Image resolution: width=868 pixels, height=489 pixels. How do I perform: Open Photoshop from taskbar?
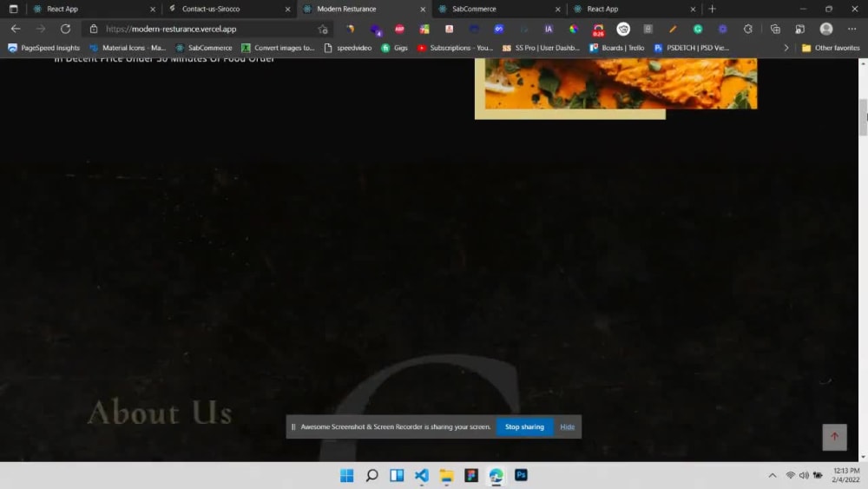[x=521, y=475]
